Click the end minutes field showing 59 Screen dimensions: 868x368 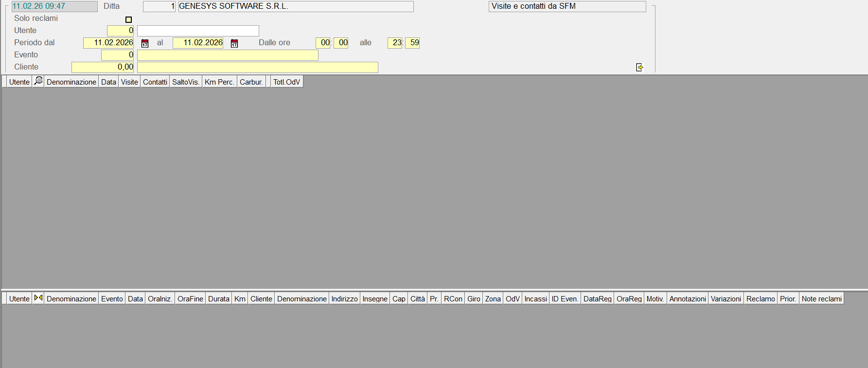(x=412, y=43)
